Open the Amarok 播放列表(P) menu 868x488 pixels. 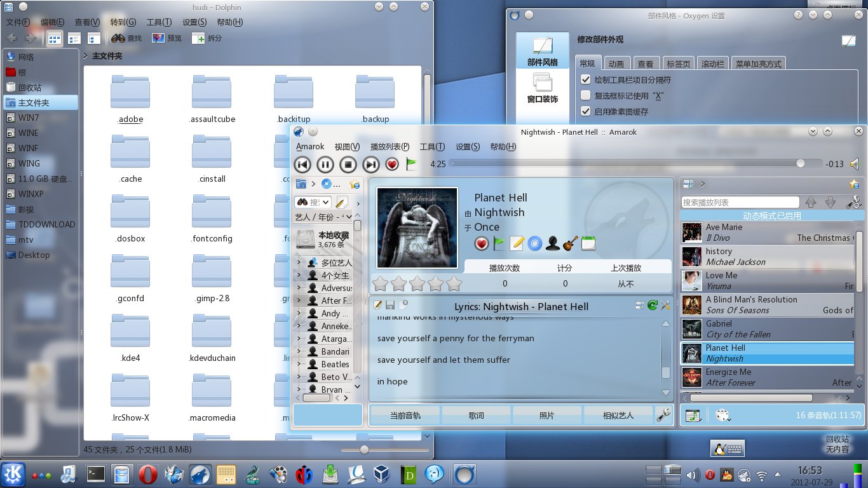click(390, 147)
